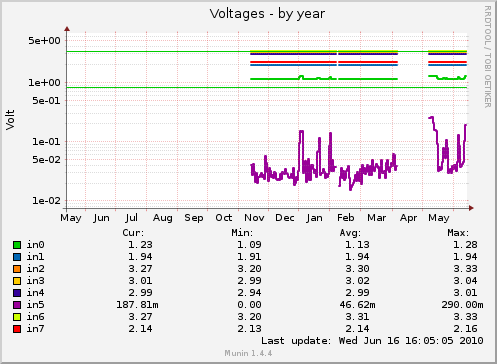This screenshot has width=497, height=364.
Task: Click the 'Apr' x-axis label
Action: [408, 218]
